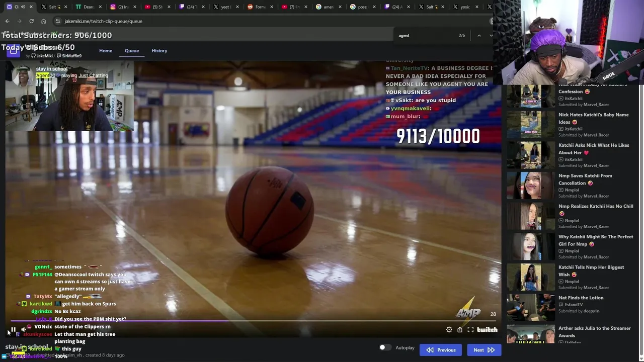The width and height of the screenshot is (644, 362).
Task: Select the thumbnail for 'Nat Finds the Lotion'
Action: click(531, 308)
